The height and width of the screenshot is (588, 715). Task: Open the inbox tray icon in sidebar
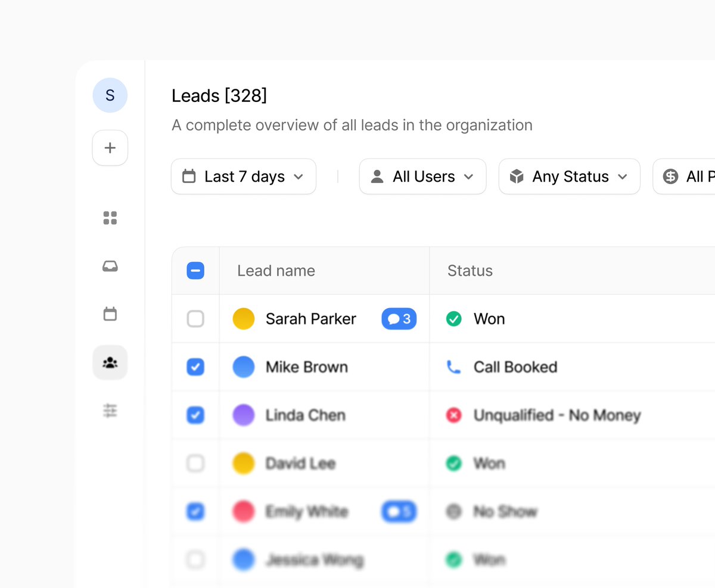110,266
